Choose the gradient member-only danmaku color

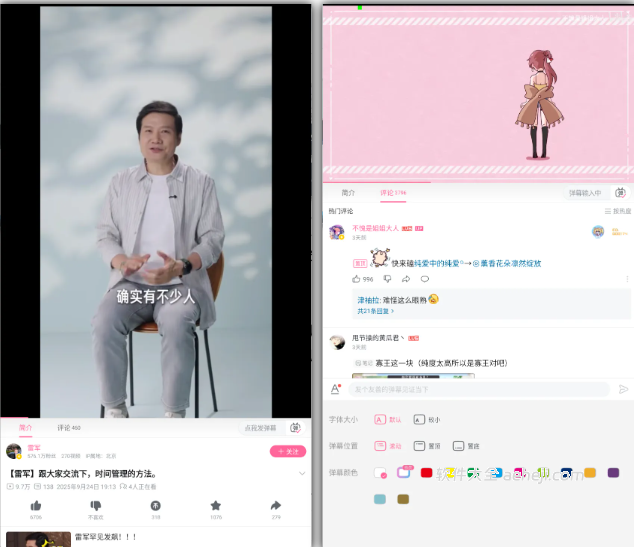(404, 472)
